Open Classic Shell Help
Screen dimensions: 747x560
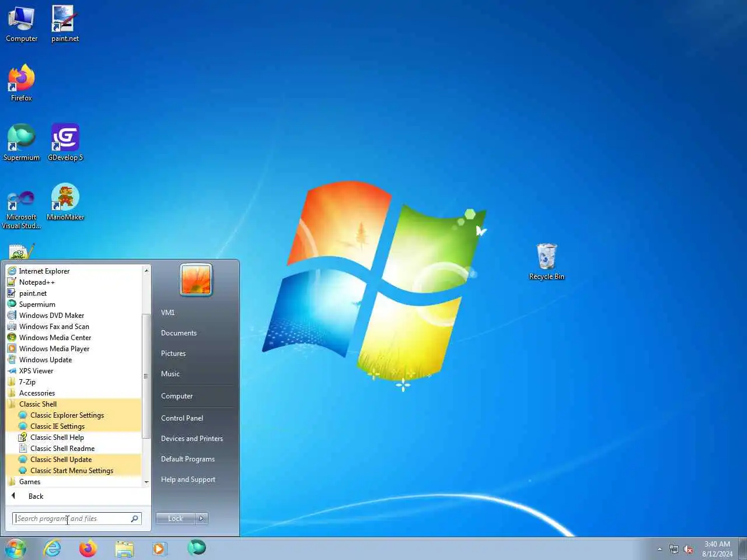pyautogui.click(x=74, y=437)
